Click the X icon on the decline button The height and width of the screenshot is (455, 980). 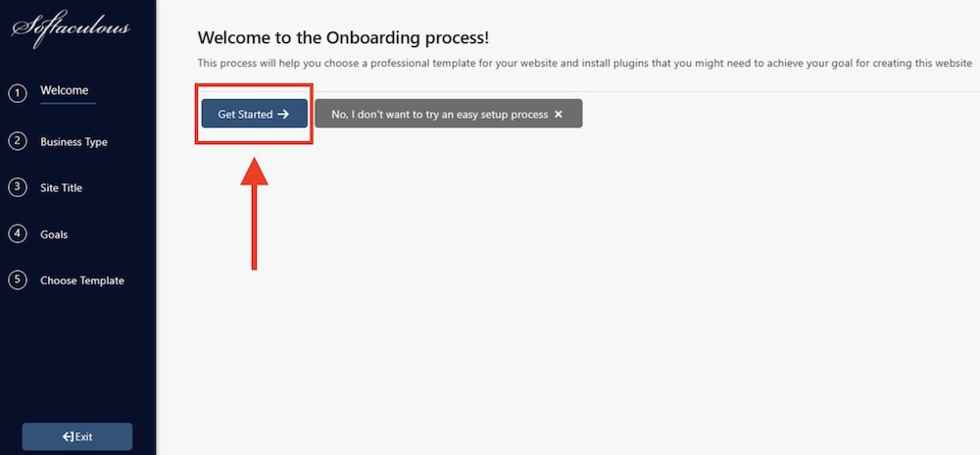coord(559,115)
